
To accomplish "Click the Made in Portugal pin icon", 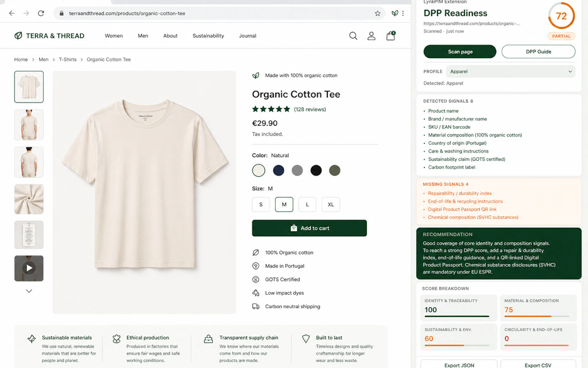I will coord(256,266).
